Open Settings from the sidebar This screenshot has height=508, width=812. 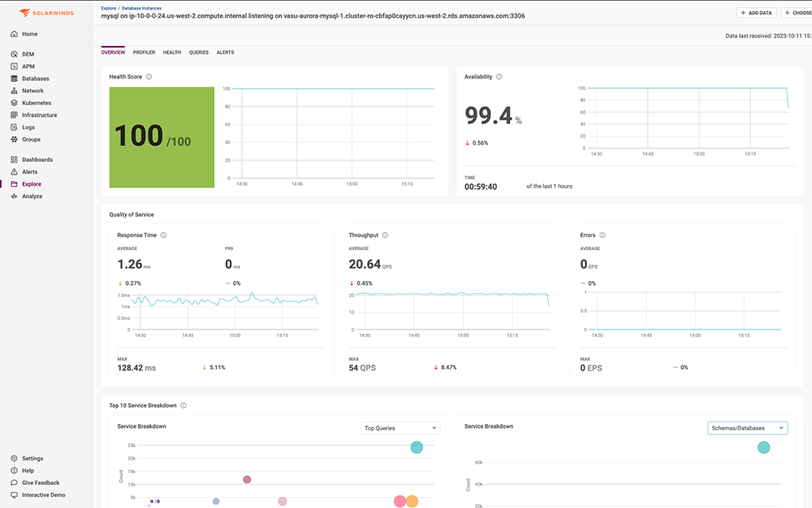coord(33,459)
